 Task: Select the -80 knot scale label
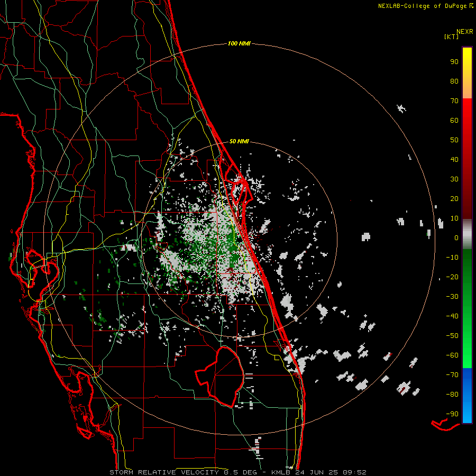pos(452,395)
